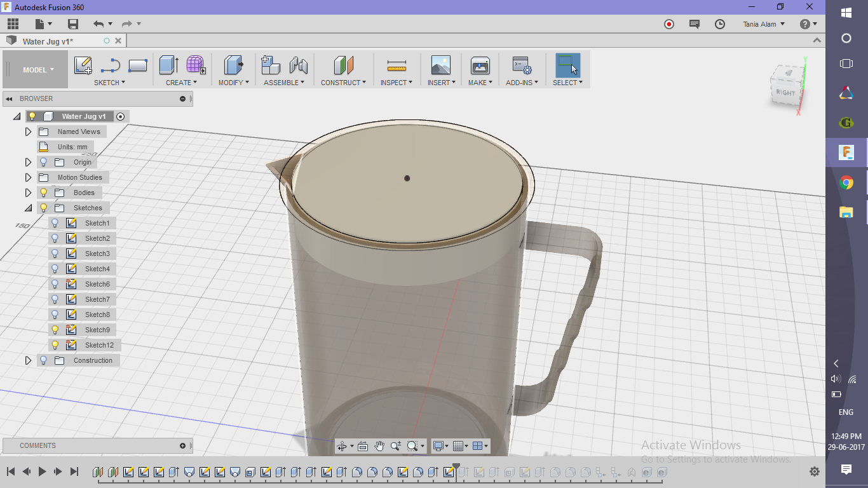Image resolution: width=868 pixels, height=488 pixels.
Task: Open the MODIFY menu
Action: click(233, 83)
